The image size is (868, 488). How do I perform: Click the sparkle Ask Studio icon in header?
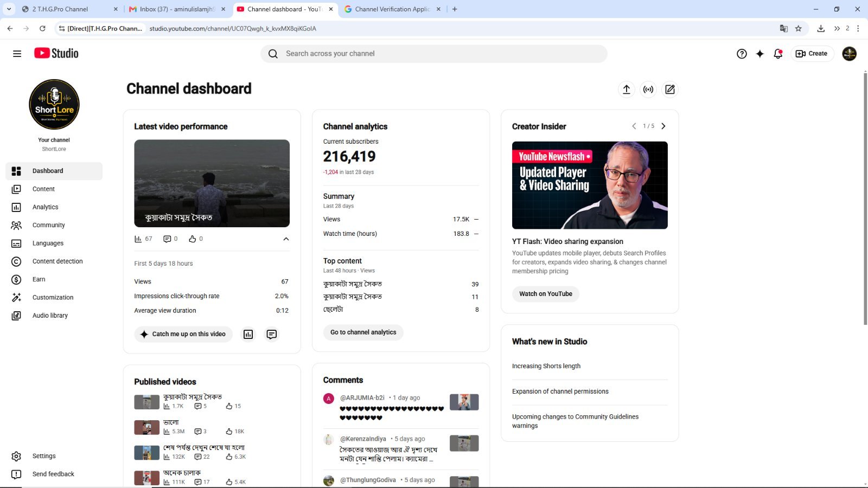tap(759, 54)
